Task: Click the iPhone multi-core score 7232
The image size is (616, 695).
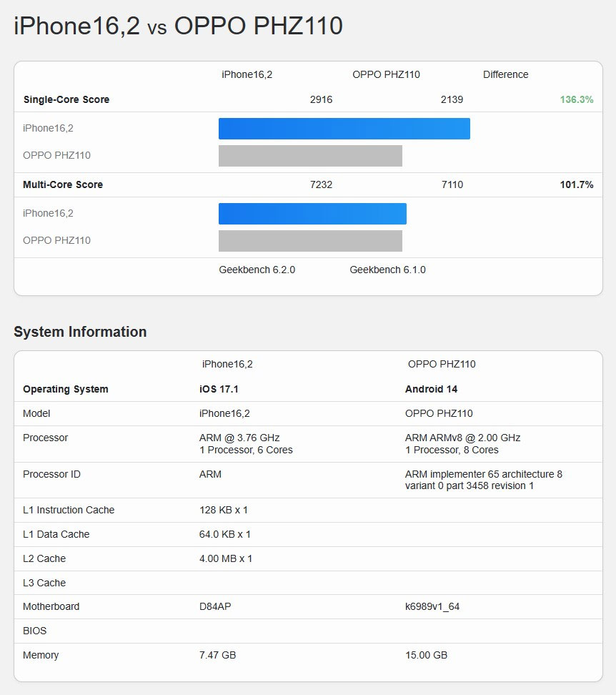Action: coord(321,184)
